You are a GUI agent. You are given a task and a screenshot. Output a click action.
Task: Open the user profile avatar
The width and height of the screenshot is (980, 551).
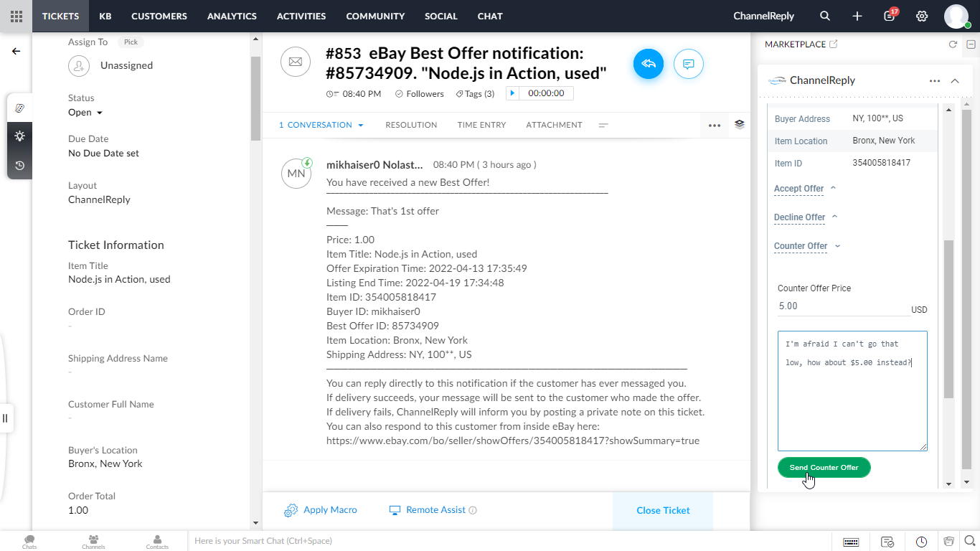coord(956,16)
